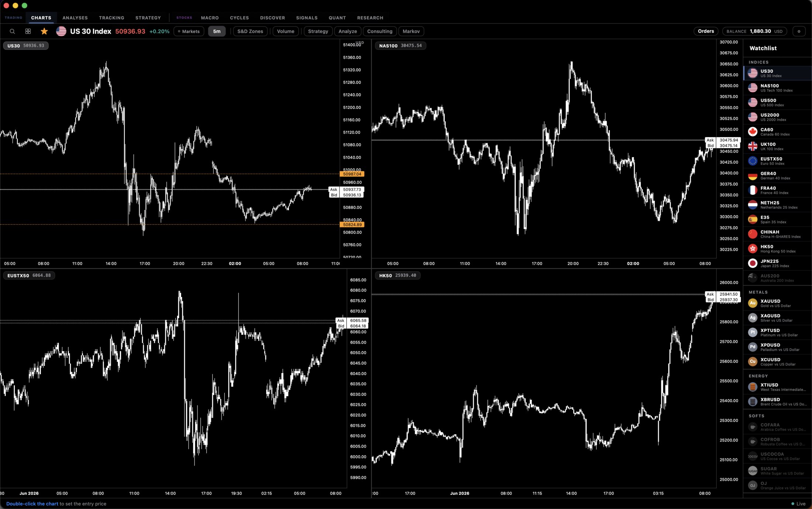Image resolution: width=812 pixels, height=509 pixels.
Task: Select the HK50 chart label badge
Action: (398, 276)
